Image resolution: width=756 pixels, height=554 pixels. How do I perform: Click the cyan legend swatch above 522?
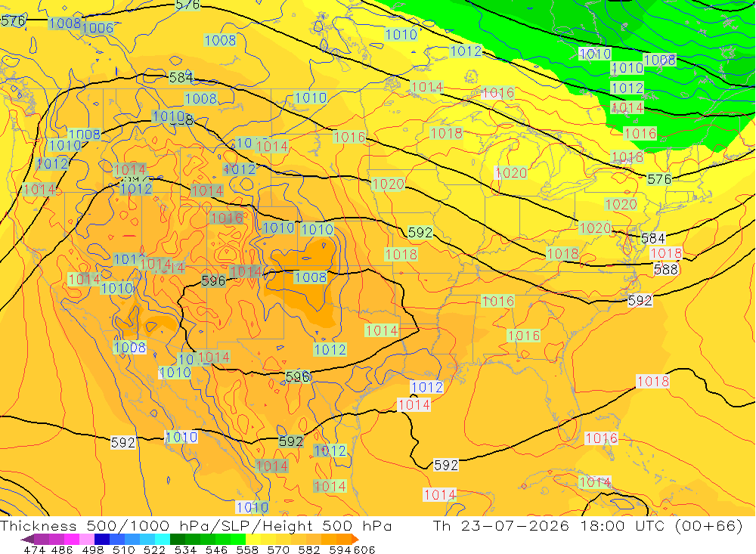pyautogui.click(x=163, y=539)
